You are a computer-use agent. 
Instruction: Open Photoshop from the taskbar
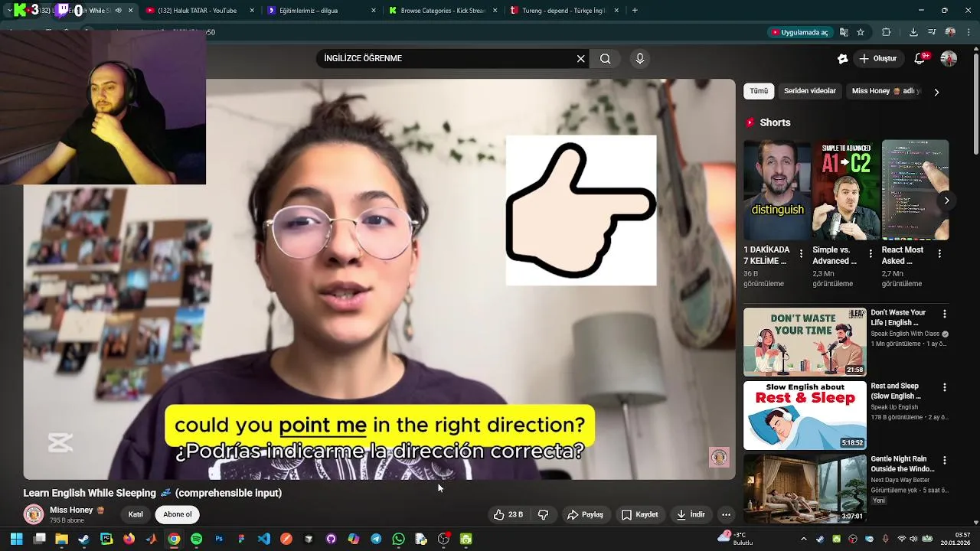[x=219, y=540]
